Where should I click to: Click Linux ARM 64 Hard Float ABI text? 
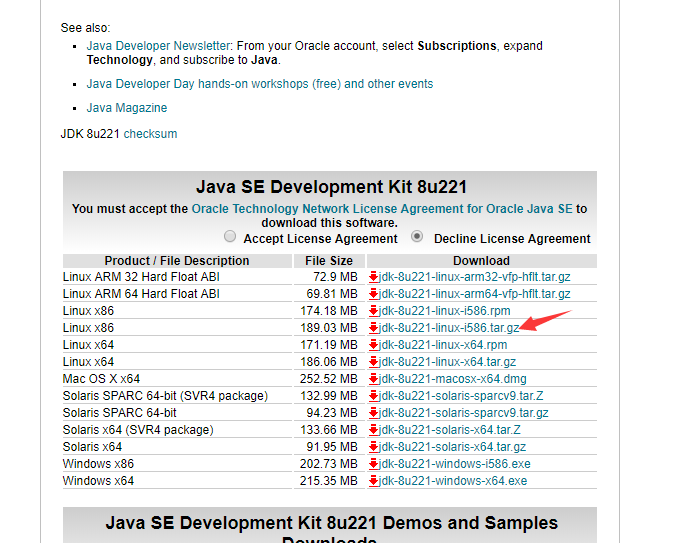141,294
